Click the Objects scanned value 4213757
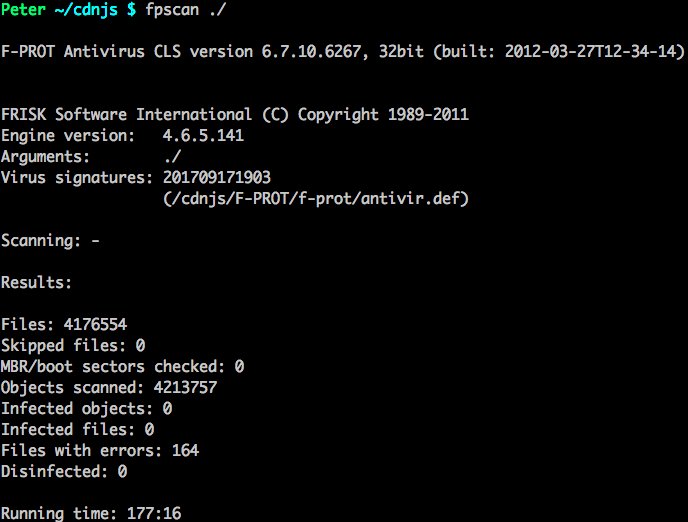 pos(185,388)
